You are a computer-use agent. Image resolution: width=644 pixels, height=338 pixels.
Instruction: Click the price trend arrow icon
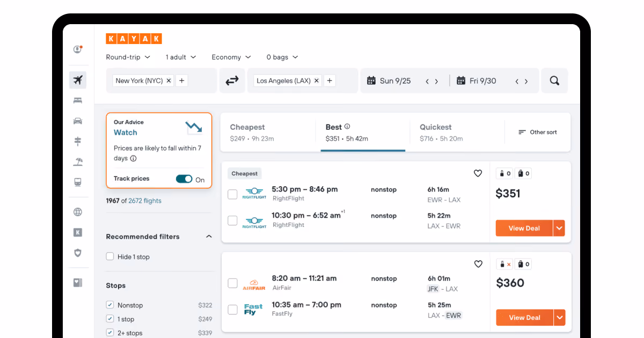click(194, 128)
